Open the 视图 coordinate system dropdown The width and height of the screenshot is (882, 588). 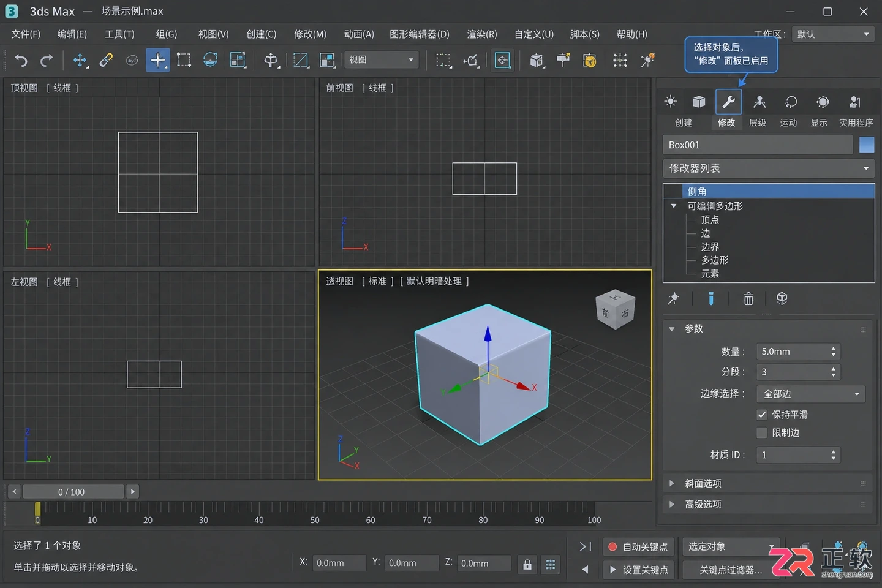(x=381, y=60)
